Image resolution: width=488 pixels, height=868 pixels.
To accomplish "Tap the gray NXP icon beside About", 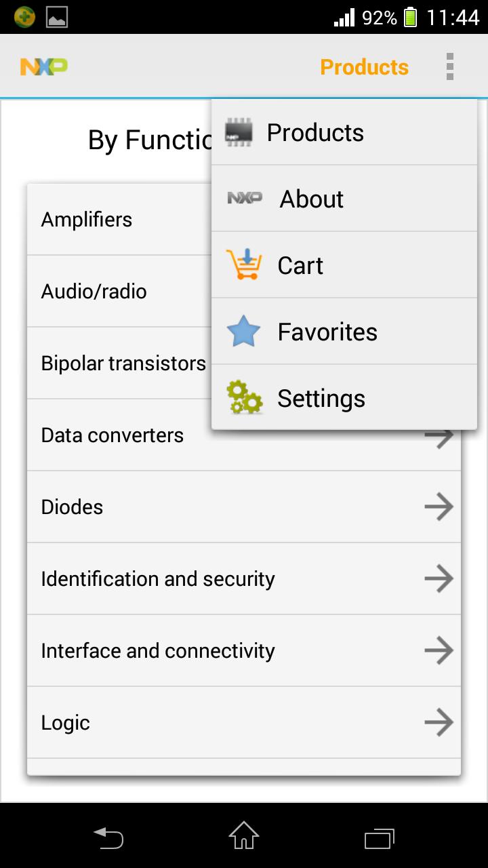I will 244,198.
